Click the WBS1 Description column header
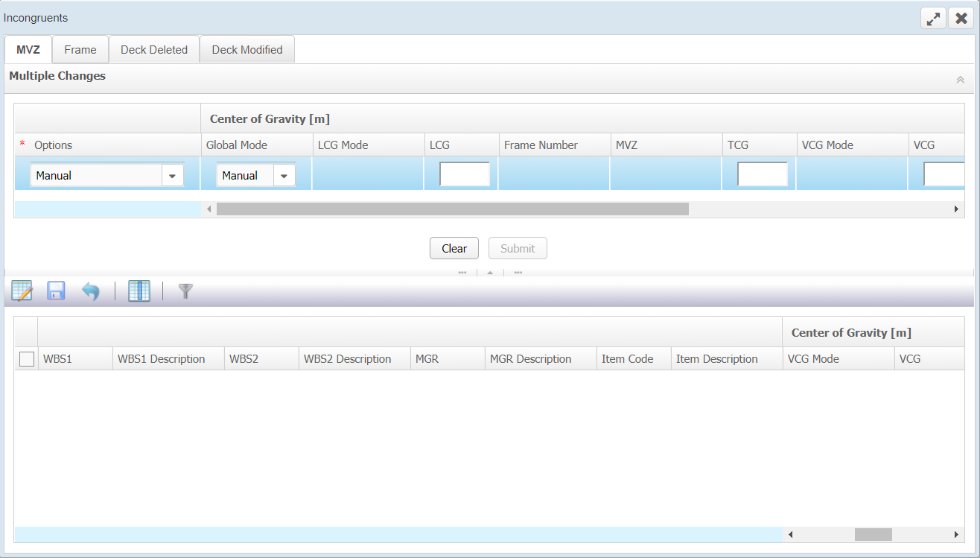 [x=168, y=359]
